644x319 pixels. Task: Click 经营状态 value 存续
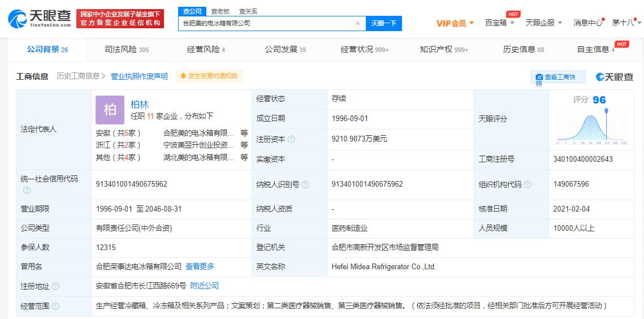[x=339, y=99]
